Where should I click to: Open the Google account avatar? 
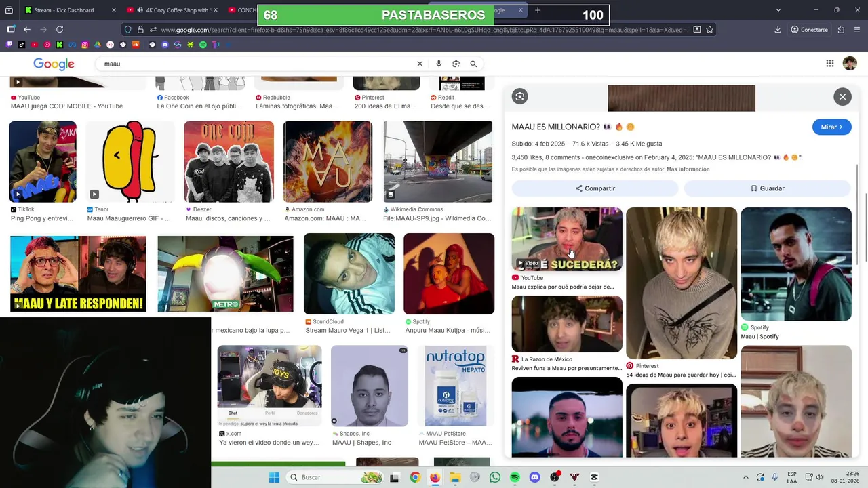pyautogui.click(x=850, y=64)
